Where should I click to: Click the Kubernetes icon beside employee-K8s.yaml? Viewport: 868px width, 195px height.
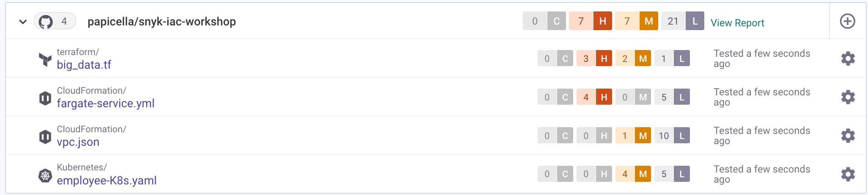pos(45,175)
